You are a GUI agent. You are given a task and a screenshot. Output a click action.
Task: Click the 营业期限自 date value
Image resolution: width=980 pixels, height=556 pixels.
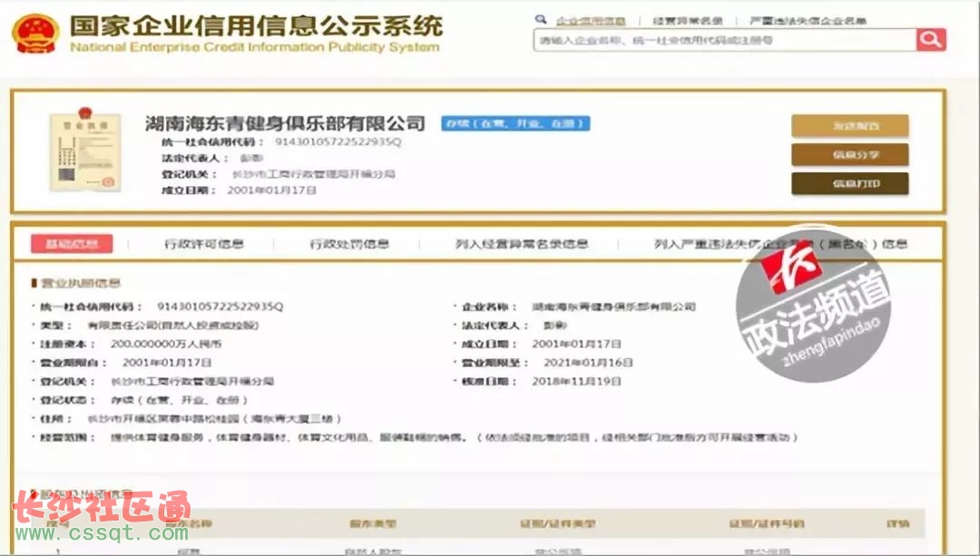click(x=167, y=362)
